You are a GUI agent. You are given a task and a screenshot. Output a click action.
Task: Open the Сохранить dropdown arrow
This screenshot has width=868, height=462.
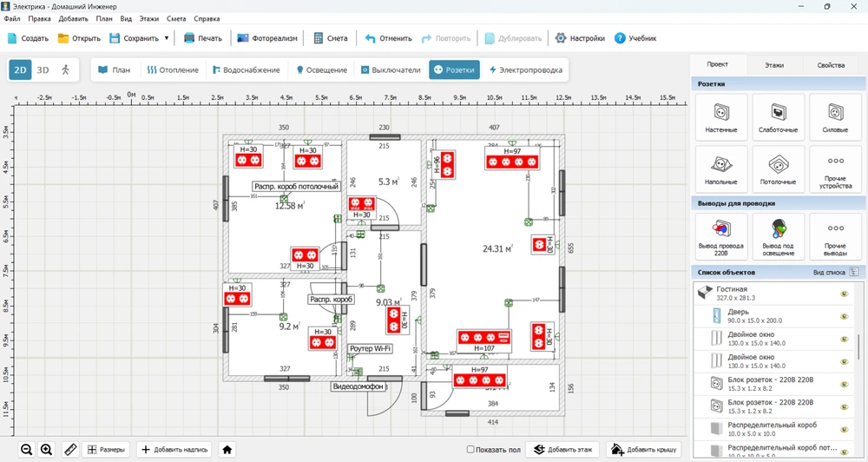pyautogui.click(x=166, y=38)
